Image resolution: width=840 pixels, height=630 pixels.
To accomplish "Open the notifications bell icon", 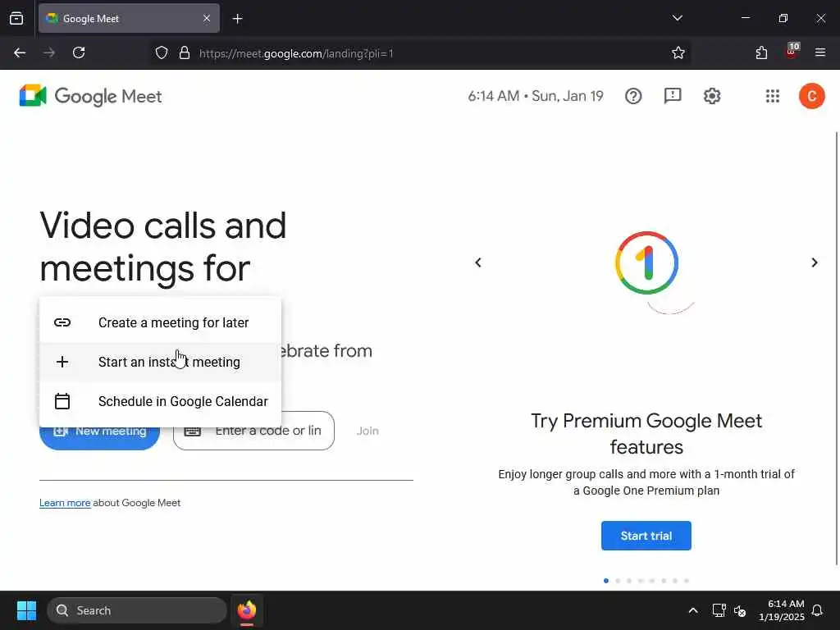I will pos(818,610).
